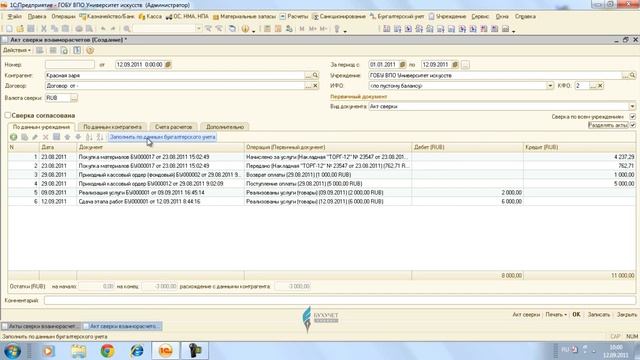Click the Закрыть button

tap(627, 314)
